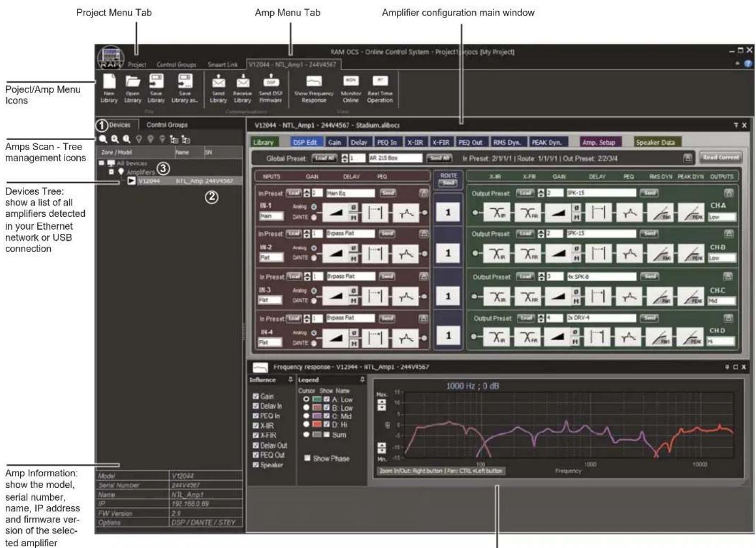Send the CH-C Output Preset

pos(649,276)
